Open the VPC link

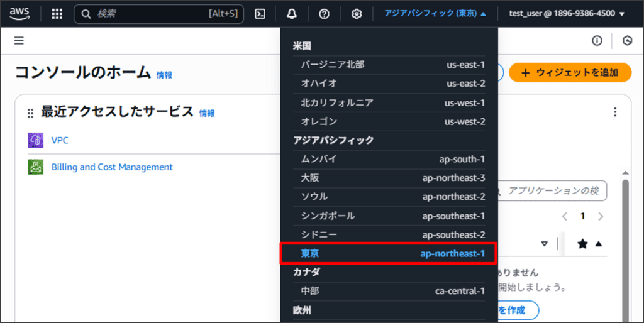point(60,140)
